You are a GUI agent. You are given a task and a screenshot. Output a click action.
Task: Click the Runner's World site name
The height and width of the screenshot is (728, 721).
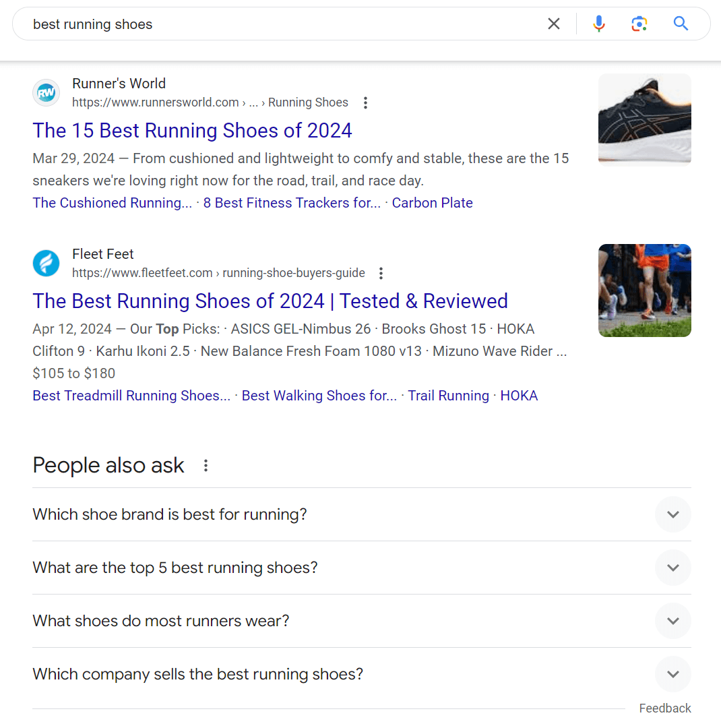click(119, 84)
